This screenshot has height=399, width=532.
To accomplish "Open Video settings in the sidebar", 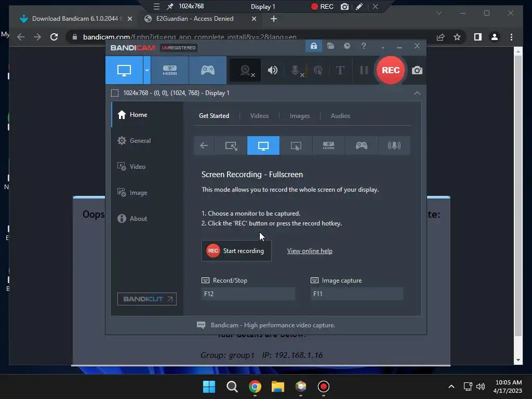I will 147,167.
